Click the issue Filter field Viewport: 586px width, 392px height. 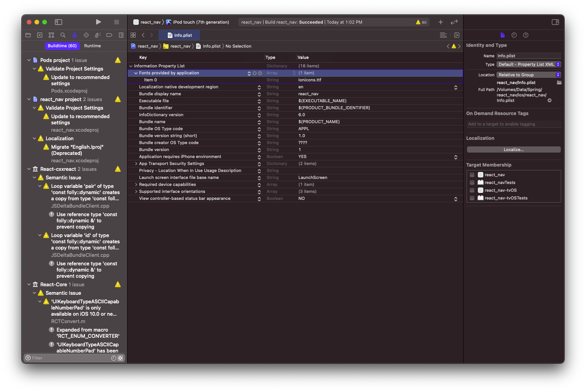click(71, 358)
